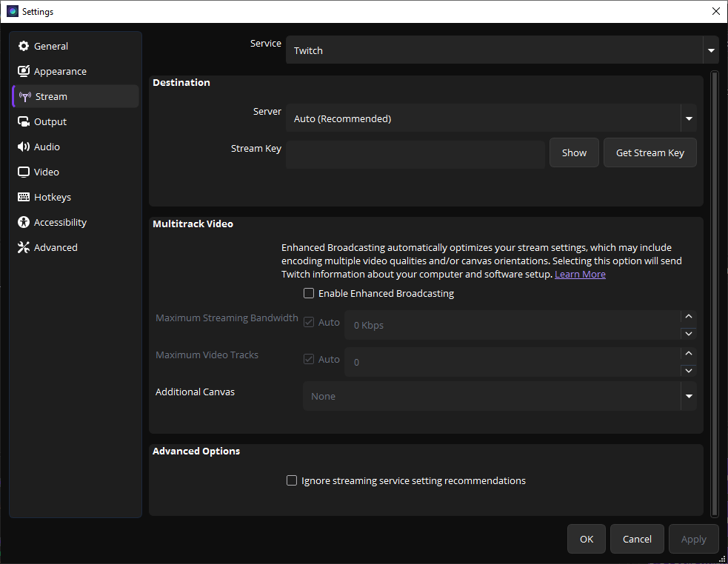Enable the Enhanced Broadcasting checkbox
The height and width of the screenshot is (564, 728).
point(309,293)
